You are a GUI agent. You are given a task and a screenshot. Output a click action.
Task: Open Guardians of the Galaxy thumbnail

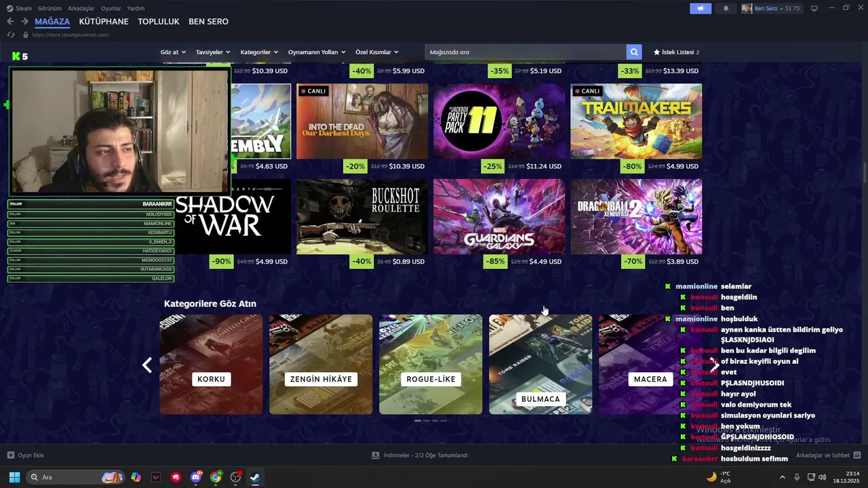499,217
